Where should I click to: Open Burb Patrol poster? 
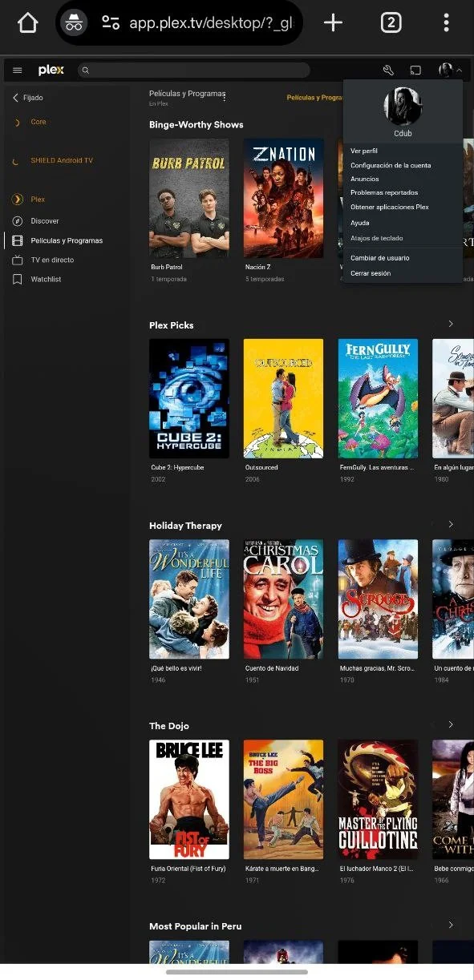[189, 198]
